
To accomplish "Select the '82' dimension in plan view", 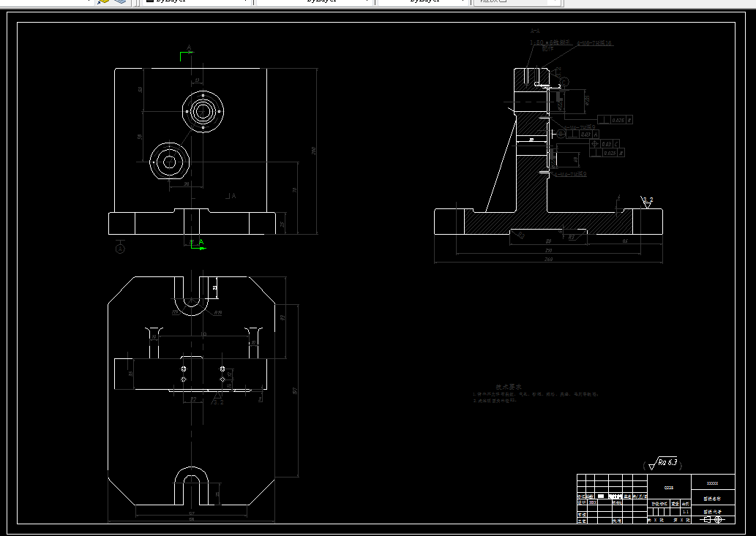I will coord(193,399).
